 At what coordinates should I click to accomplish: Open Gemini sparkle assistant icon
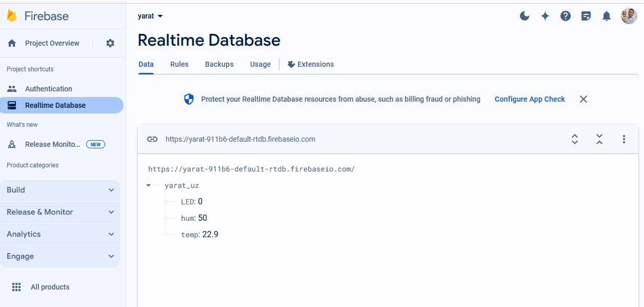[x=545, y=16]
